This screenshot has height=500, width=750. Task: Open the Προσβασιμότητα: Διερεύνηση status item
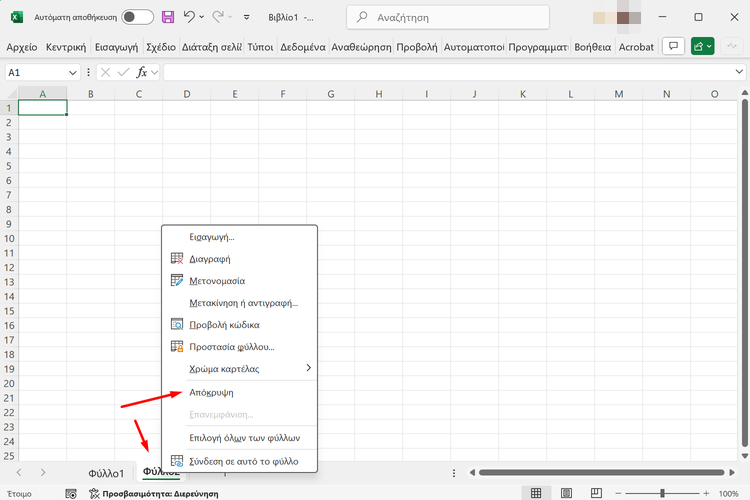(x=154, y=493)
